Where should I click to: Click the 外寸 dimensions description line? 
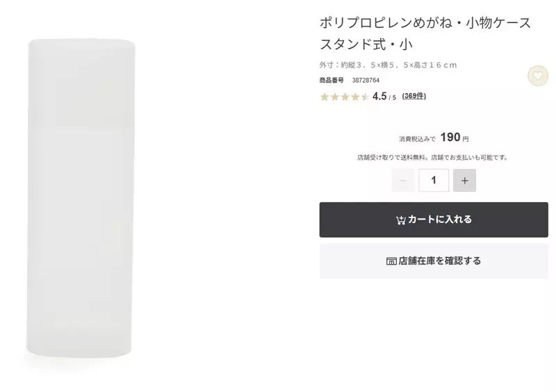tap(388, 65)
